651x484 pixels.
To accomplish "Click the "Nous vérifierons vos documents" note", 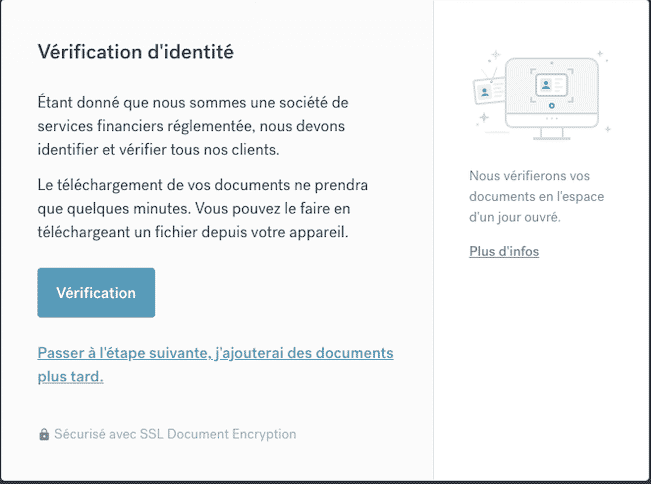I will pos(536,196).
